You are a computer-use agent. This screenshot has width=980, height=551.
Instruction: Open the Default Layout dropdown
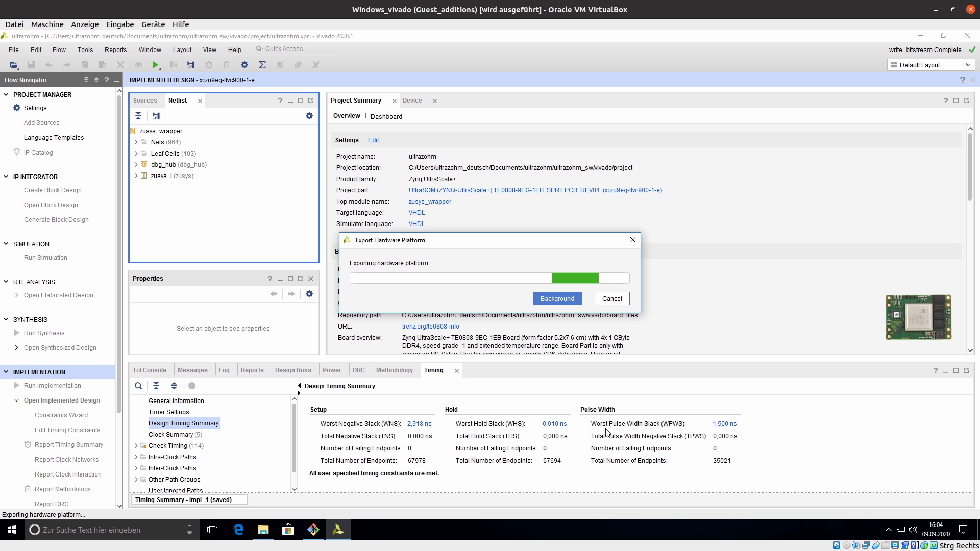pyautogui.click(x=930, y=65)
